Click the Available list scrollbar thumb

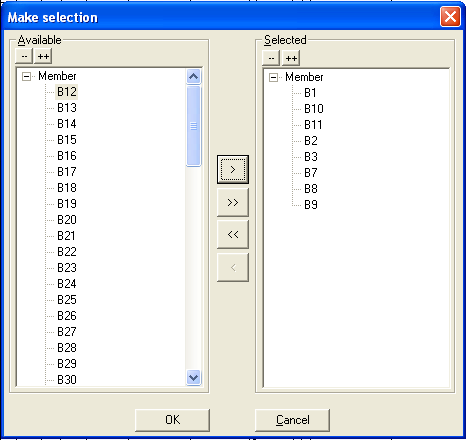[194, 126]
